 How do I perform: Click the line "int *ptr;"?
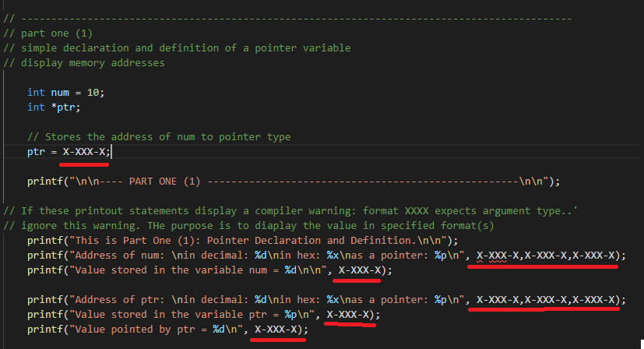click(54, 108)
